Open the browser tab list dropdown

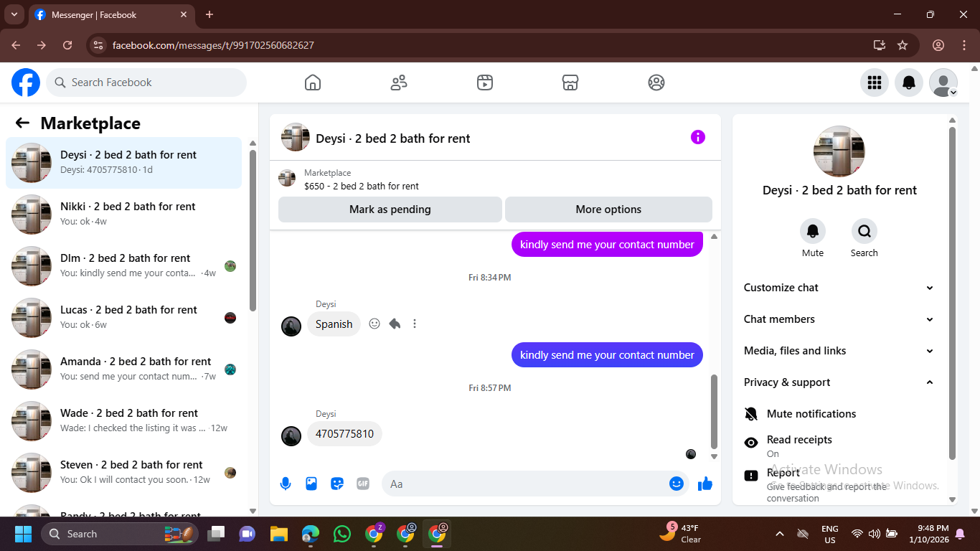(14, 14)
